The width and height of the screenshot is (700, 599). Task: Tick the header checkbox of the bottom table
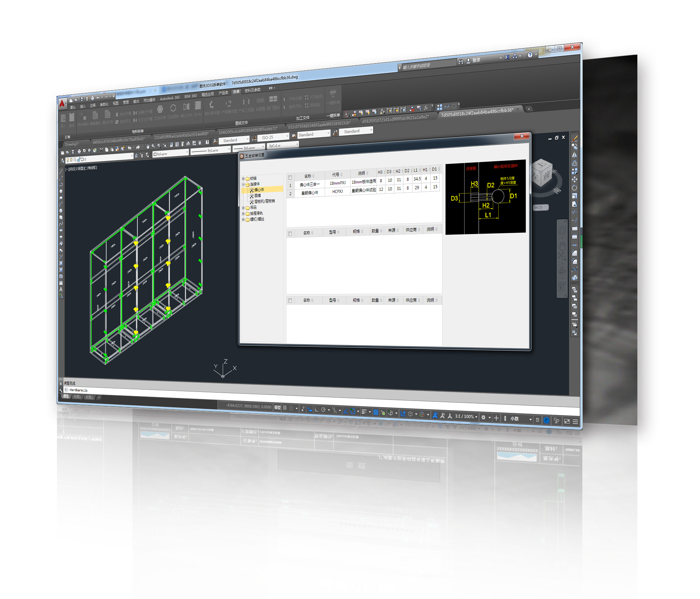coord(290,300)
